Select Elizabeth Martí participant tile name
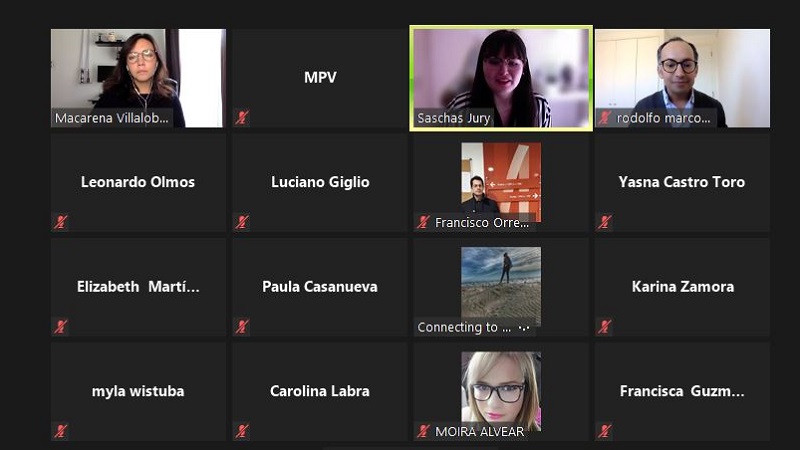 [138, 287]
